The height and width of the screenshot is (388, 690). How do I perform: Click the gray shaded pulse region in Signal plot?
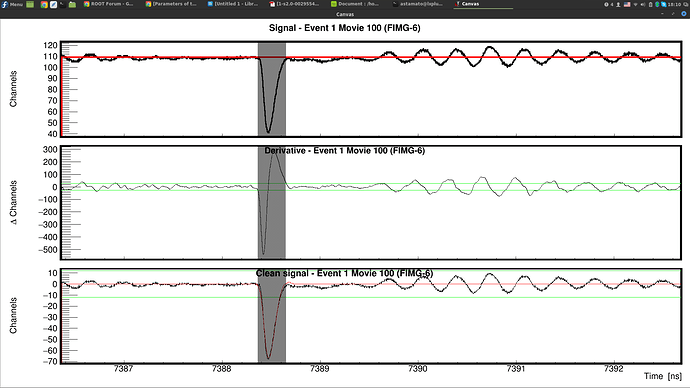pos(272,89)
